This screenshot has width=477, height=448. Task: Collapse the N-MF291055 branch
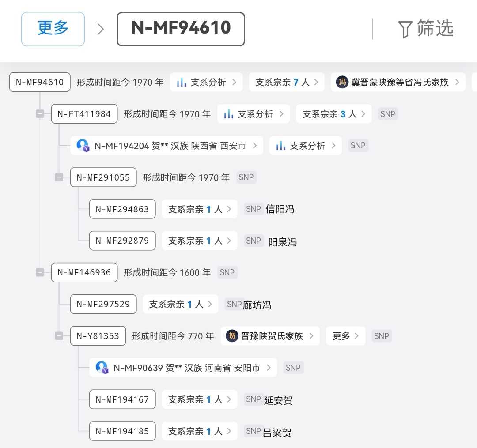59,177
